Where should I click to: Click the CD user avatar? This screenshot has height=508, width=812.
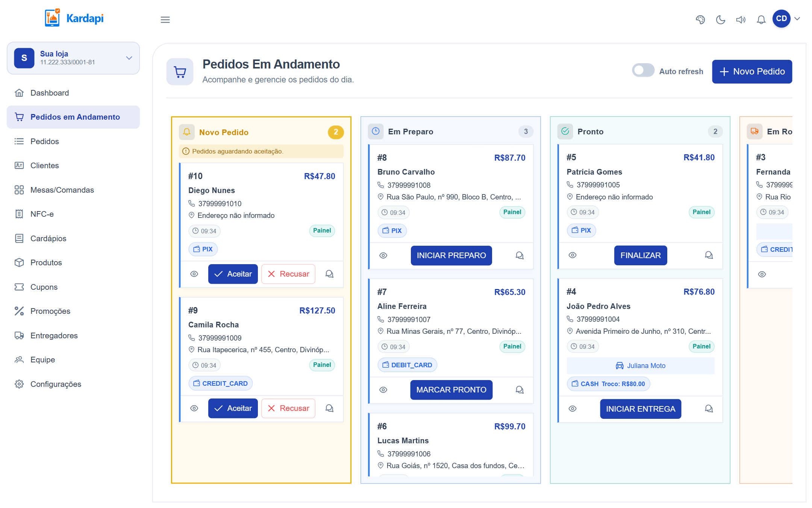pos(781,18)
